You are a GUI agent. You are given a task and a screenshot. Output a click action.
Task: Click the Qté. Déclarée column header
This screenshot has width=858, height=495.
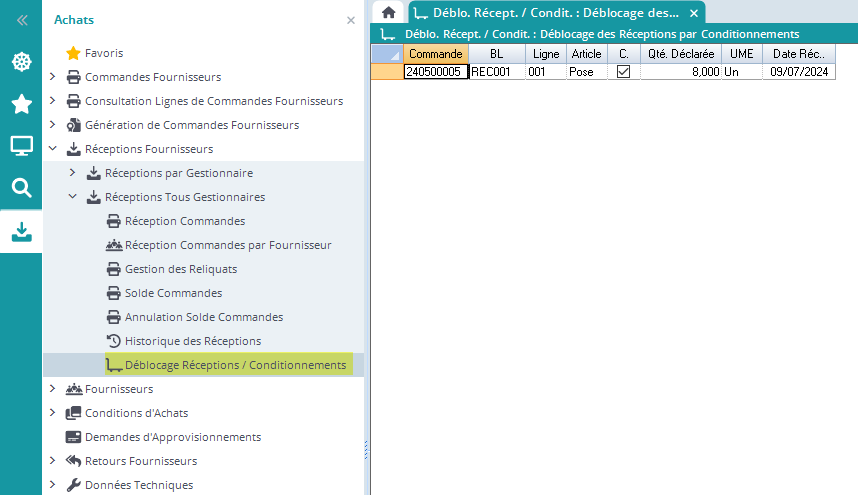[682, 54]
